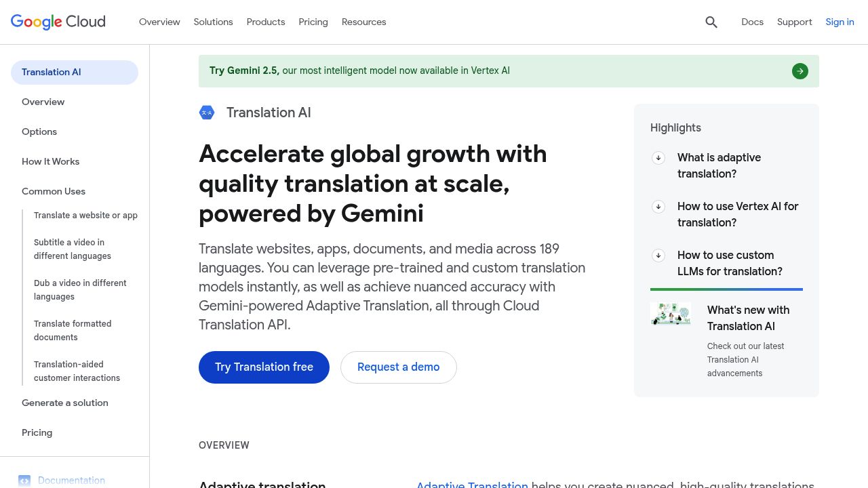Open the search
The width and height of the screenshot is (868, 488).
point(711,22)
